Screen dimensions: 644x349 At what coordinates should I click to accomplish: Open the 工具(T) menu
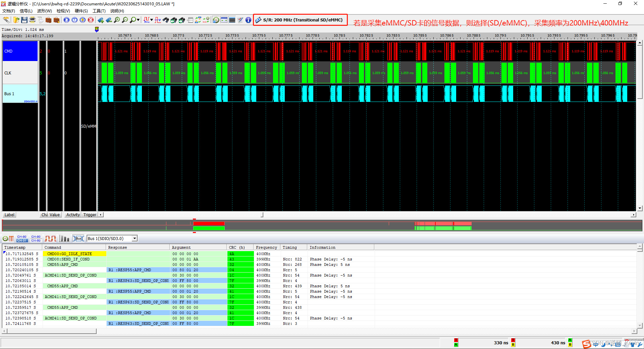(99, 11)
